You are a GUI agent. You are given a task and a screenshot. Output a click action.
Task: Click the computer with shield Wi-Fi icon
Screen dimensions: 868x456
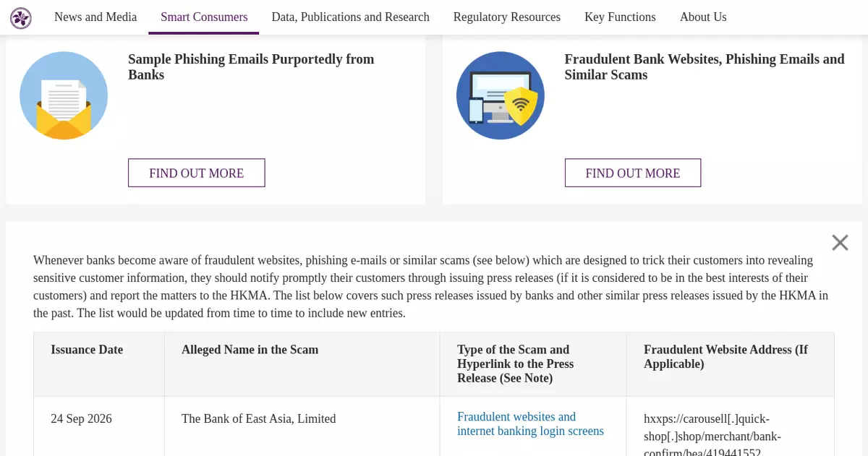(x=501, y=95)
